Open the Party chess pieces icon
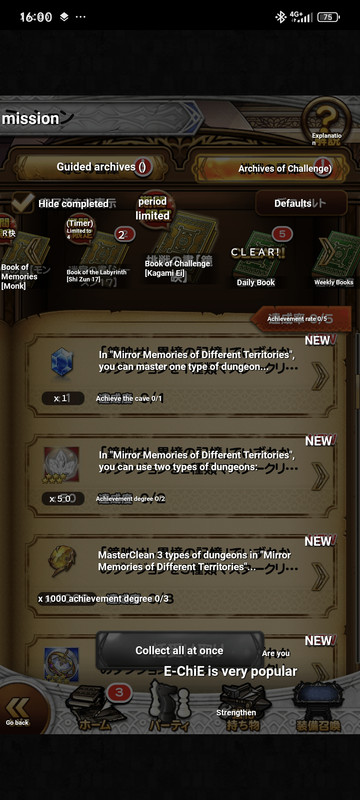 click(x=168, y=707)
